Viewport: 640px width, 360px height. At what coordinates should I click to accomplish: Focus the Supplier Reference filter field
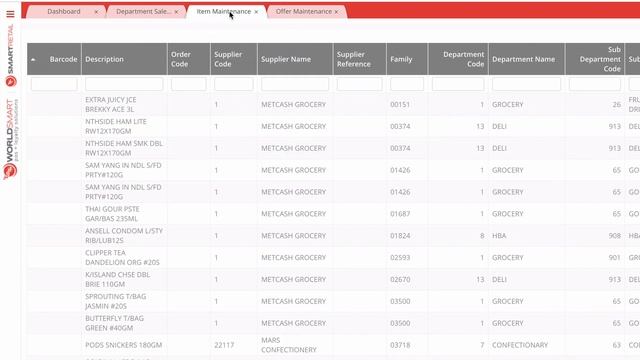[360, 84]
